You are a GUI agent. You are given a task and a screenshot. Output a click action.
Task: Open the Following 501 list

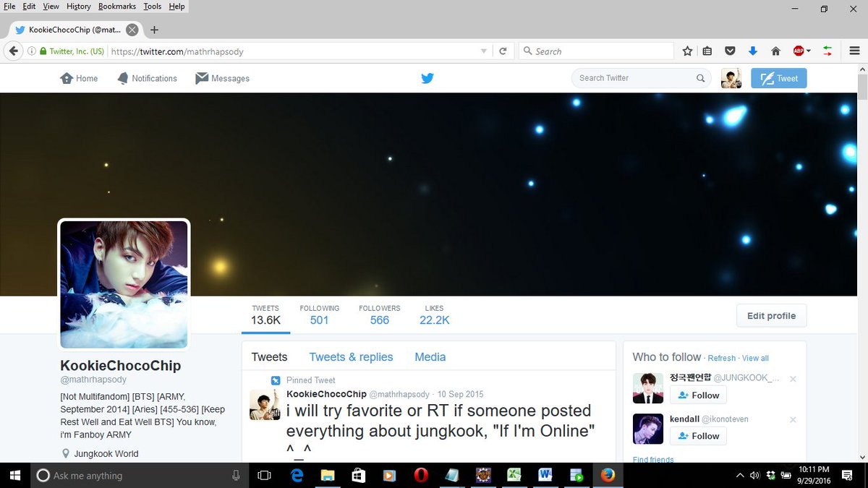click(319, 315)
